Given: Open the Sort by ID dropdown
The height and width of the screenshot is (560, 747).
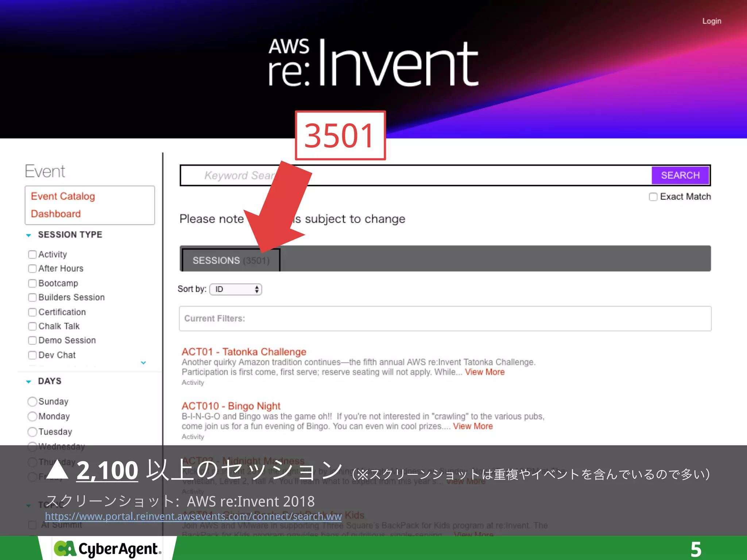Looking at the screenshot, I should [236, 289].
